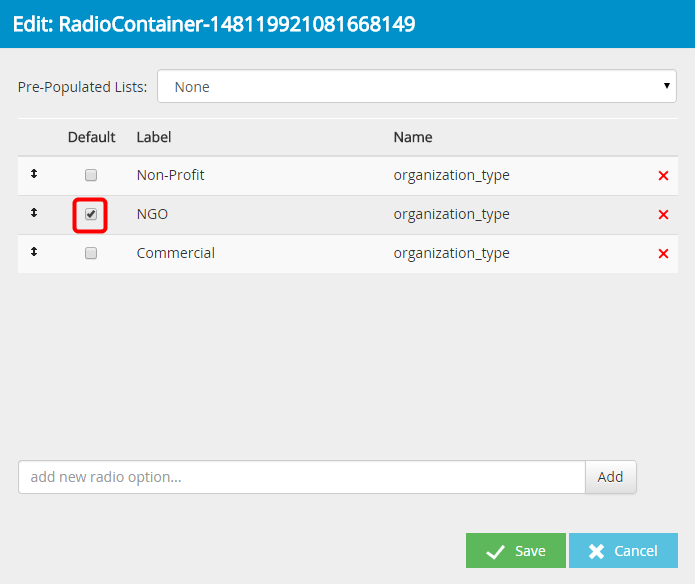Enable Commercial as default option
Image resolution: width=695 pixels, height=584 pixels.
coord(91,253)
